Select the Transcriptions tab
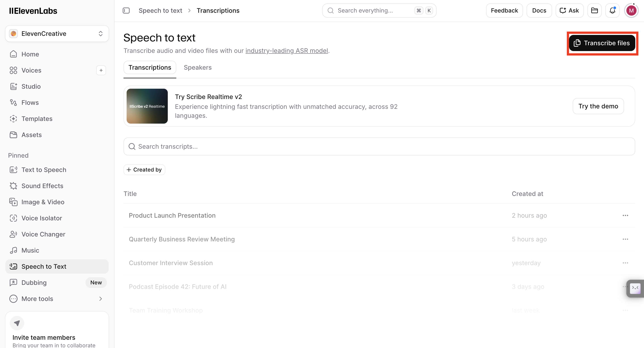Viewport: 644px width, 348px height. tap(150, 67)
